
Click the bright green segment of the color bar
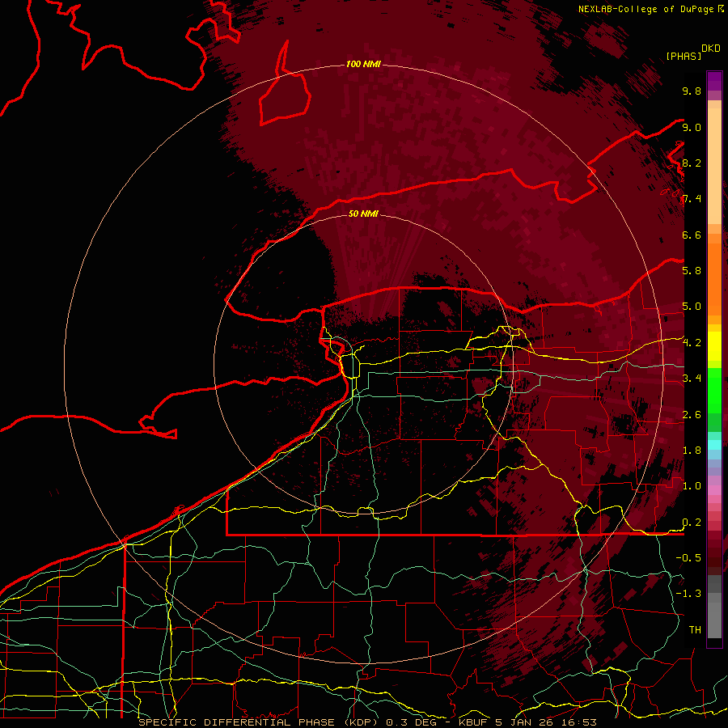click(x=714, y=390)
